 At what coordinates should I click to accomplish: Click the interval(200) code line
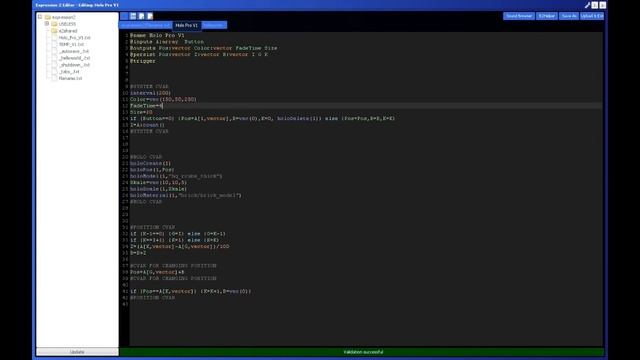pyautogui.click(x=150, y=93)
